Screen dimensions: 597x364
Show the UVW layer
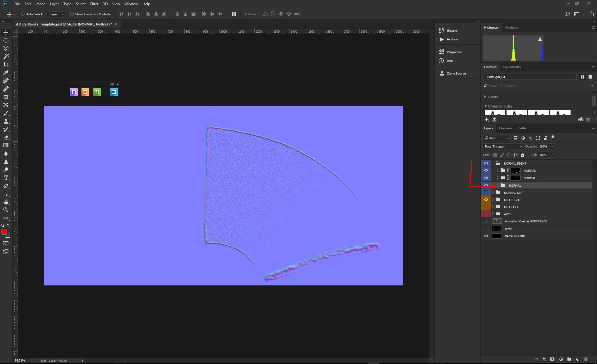[486, 229]
